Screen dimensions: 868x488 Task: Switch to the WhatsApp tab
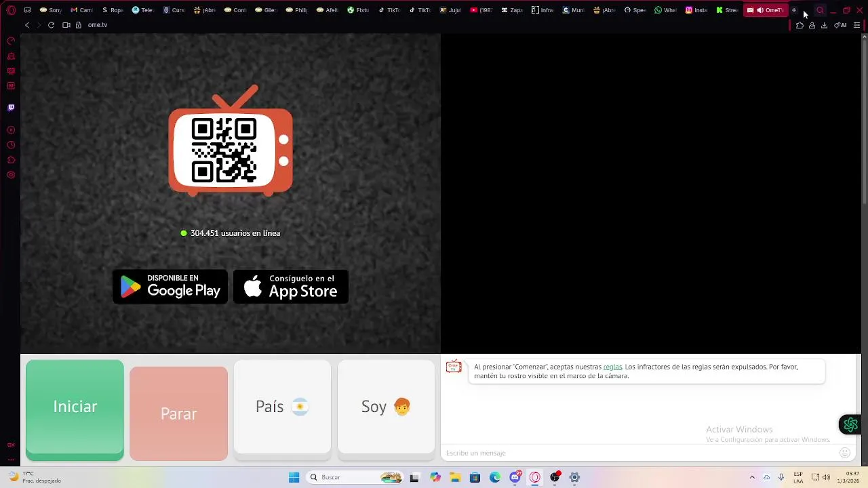click(665, 10)
